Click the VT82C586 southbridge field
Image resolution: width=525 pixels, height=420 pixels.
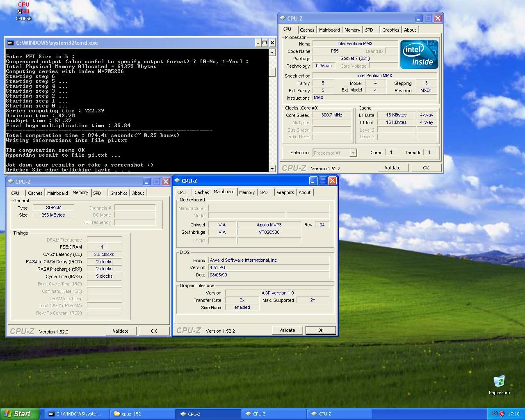269,232
